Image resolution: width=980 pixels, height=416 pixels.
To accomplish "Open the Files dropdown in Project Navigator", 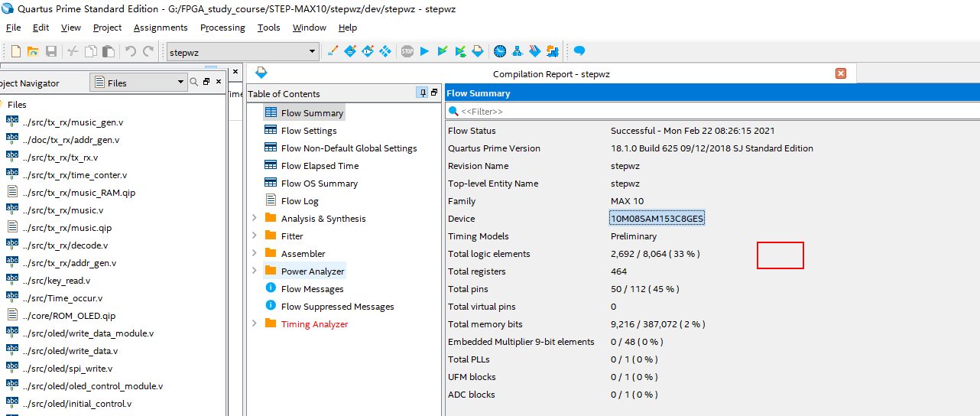I will [138, 83].
